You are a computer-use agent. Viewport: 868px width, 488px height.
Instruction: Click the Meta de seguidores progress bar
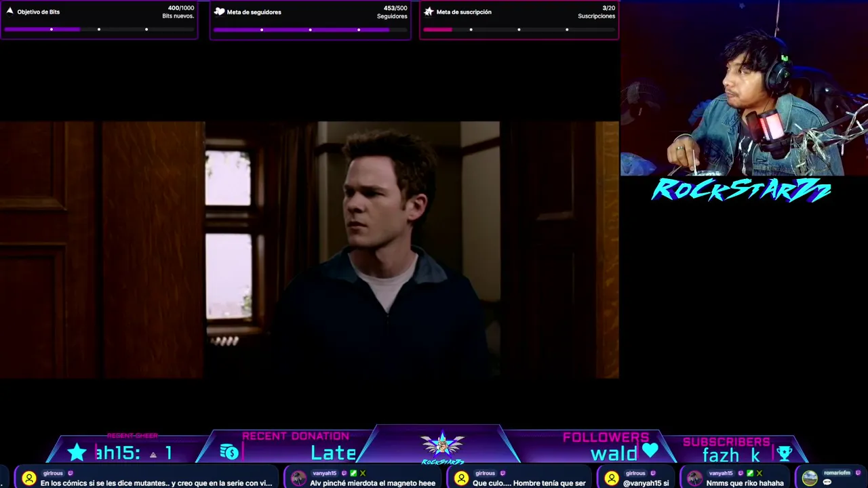tap(310, 29)
